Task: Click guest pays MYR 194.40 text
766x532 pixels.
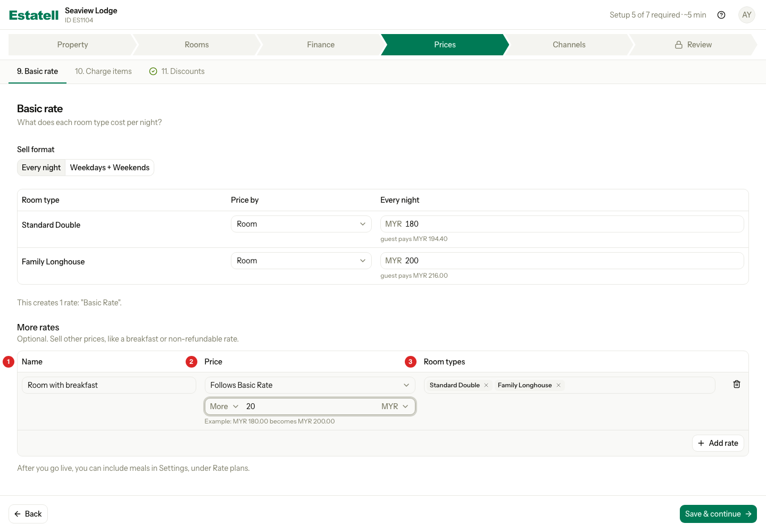Action: pyautogui.click(x=414, y=239)
